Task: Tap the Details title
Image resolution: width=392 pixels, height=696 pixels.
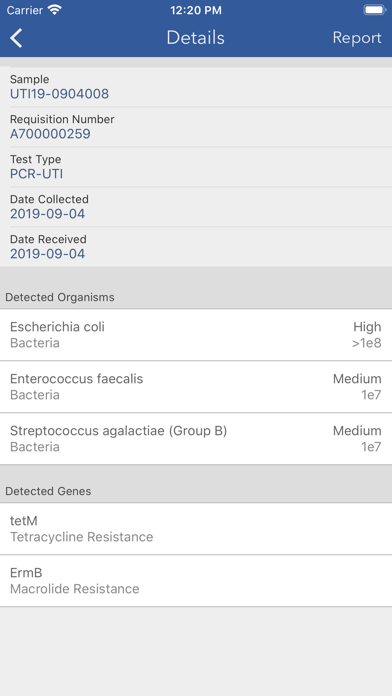Action: (x=195, y=38)
